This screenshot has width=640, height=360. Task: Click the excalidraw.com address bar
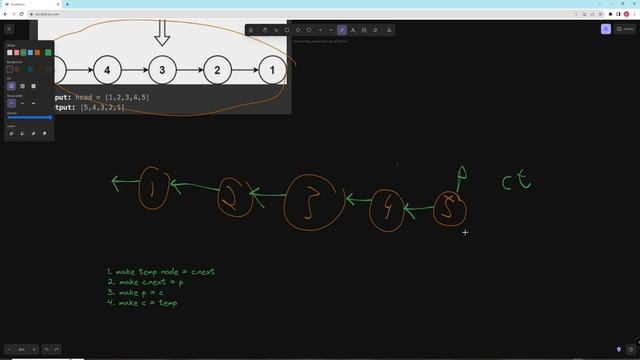point(301,14)
